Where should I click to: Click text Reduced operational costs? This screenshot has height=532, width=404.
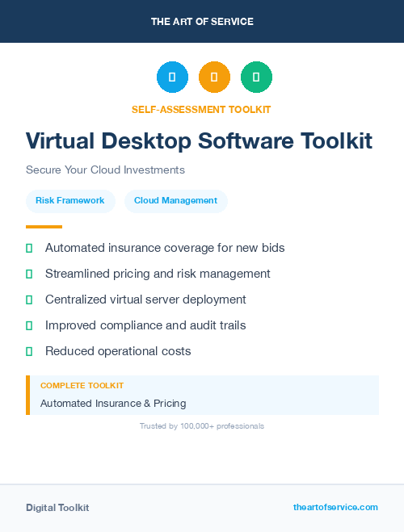118,351
